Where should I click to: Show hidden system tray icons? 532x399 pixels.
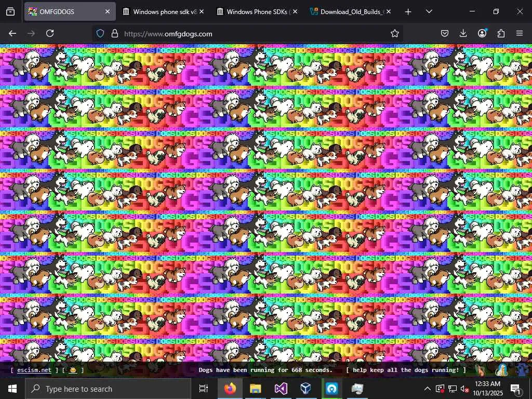click(428, 389)
